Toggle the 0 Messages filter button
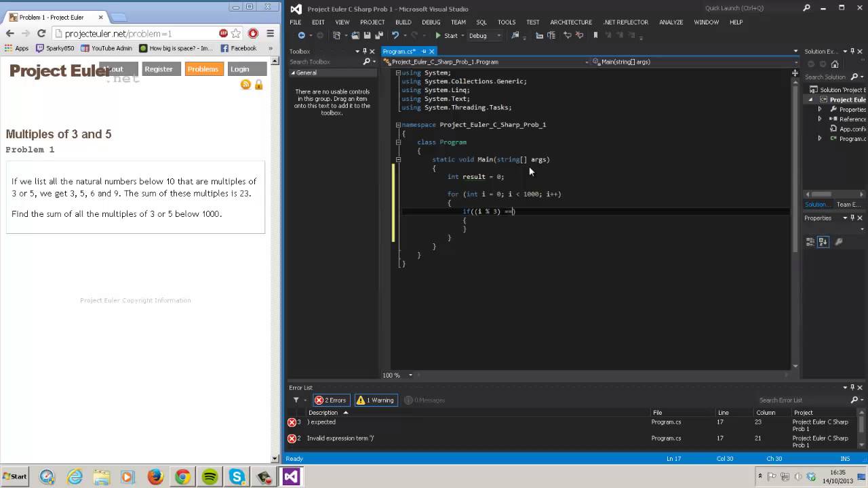Screen dimensions: 868x488 425,400
